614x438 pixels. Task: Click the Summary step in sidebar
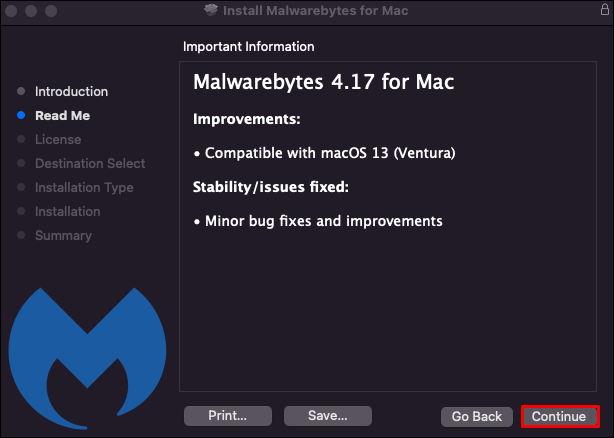click(x=63, y=236)
